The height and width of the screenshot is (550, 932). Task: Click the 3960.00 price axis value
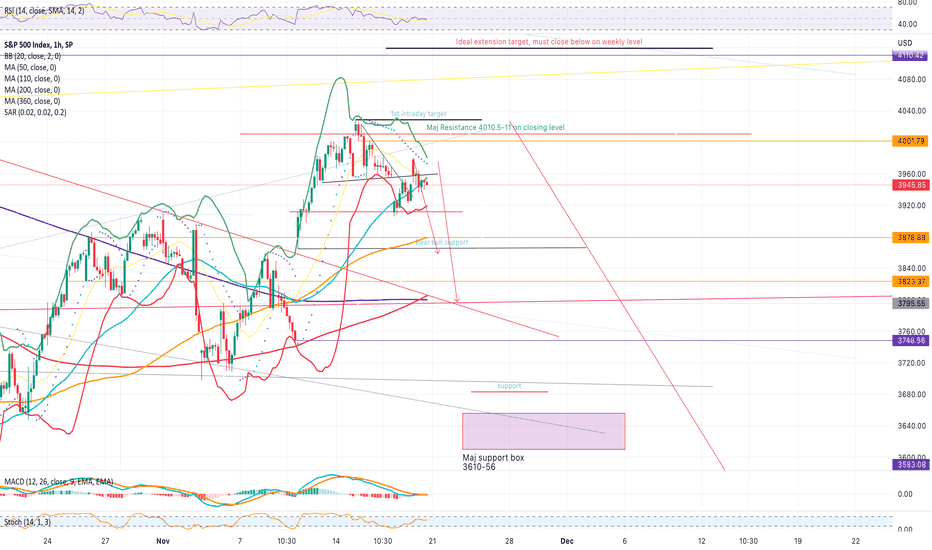(911, 174)
